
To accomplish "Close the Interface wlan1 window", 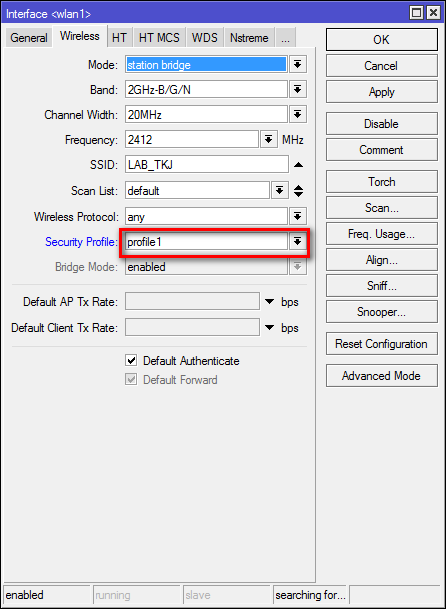I will 432,13.
